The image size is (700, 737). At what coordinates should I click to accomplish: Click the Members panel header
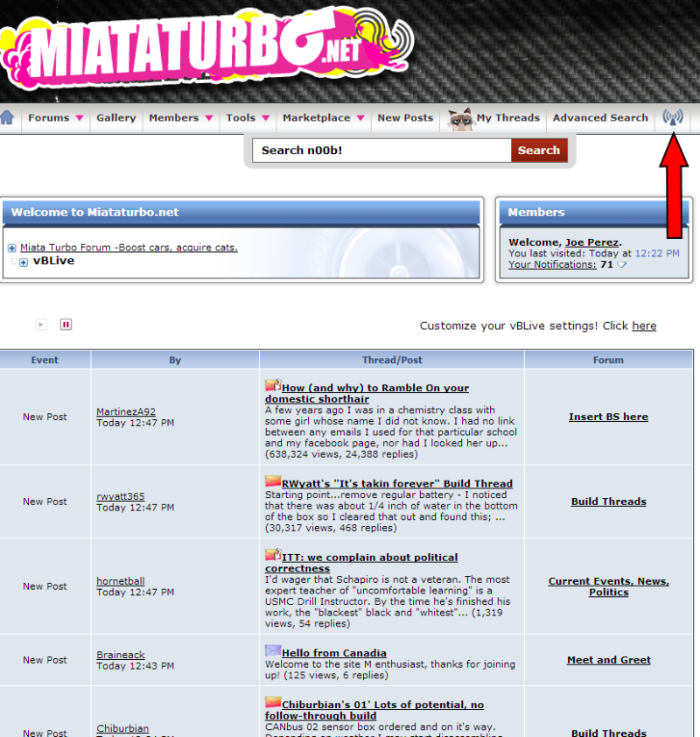594,213
